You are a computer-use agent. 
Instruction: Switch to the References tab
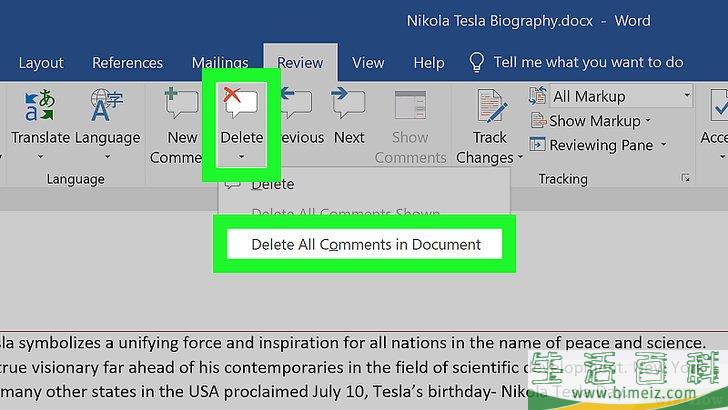(127, 63)
